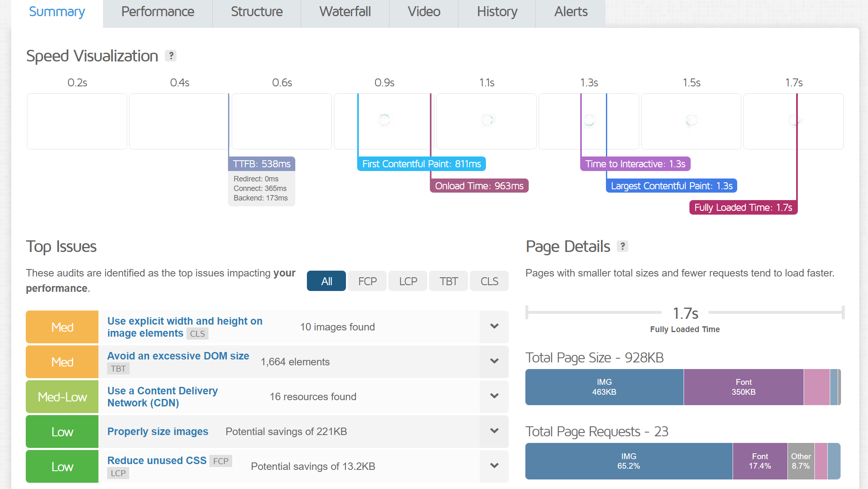This screenshot has height=489, width=868.
Task: Expand the Reduce unused CSS audit
Action: coord(494,466)
